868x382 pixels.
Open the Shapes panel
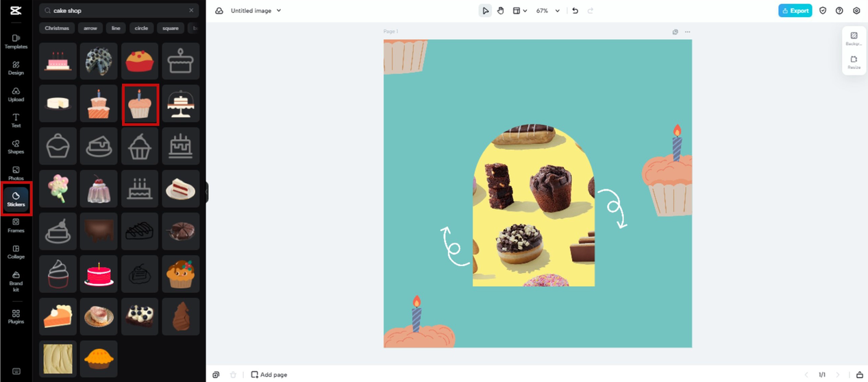(x=16, y=146)
